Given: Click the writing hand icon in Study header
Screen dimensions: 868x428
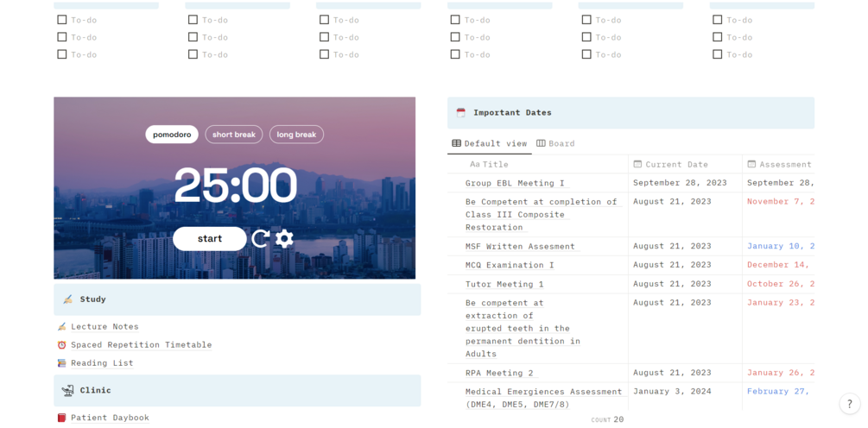Looking at the screenshot, I should pos(67,299).
